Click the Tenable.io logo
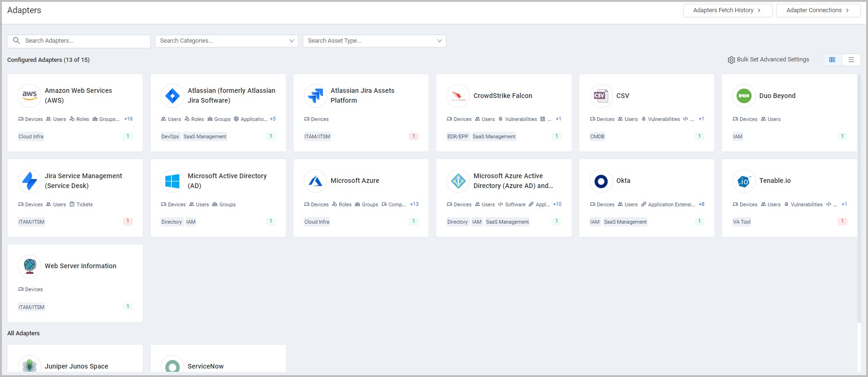Viewport: 868px width, 377px height. pos(744,181)
